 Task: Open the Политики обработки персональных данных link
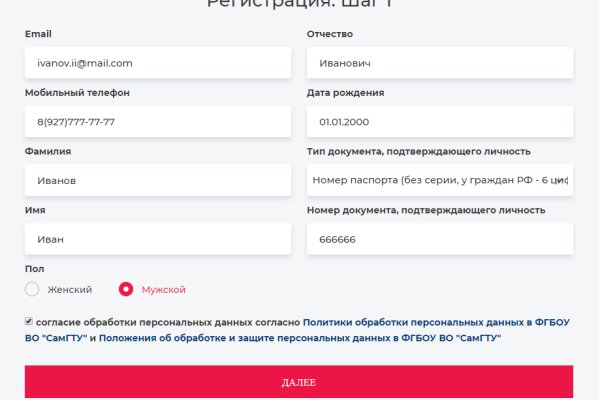point(438,322)
